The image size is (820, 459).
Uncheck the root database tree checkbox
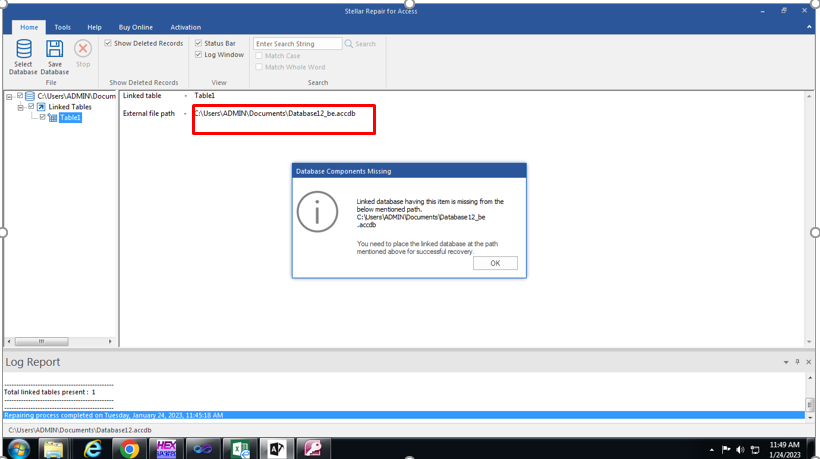[20, 96]
